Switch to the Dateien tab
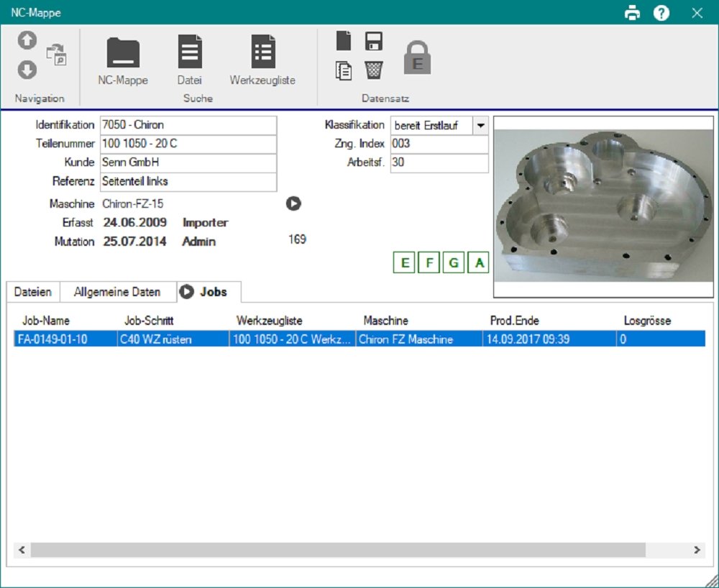 point(33,292)
